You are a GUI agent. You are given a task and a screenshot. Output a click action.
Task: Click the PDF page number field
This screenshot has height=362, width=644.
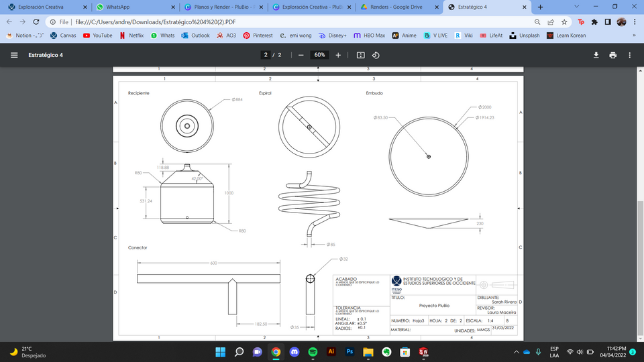pos(266,55)
